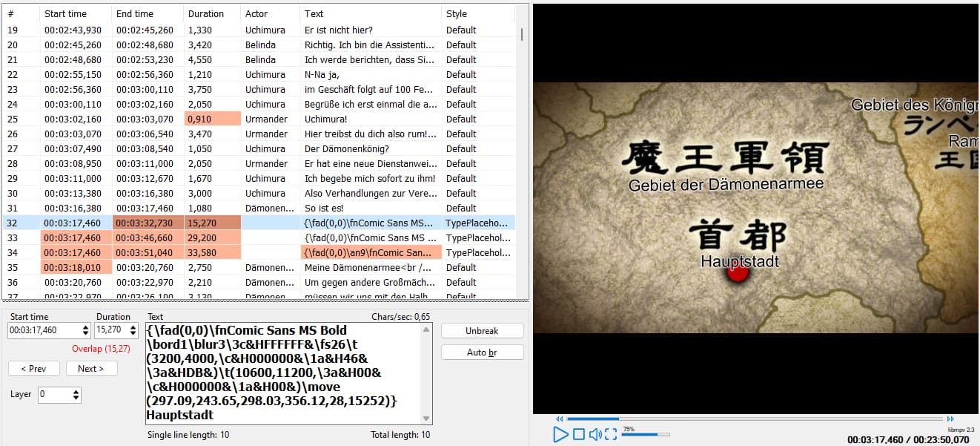Click the Auto br button
This screenshot has height=446, width=980.
pos(482,352)
